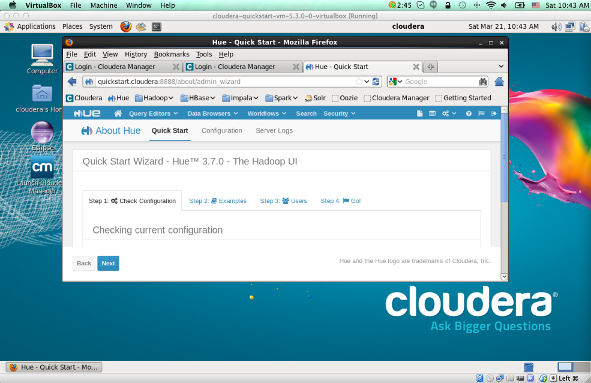Open a new Firefox tab

pyautogui.click(x=430, y=67)
